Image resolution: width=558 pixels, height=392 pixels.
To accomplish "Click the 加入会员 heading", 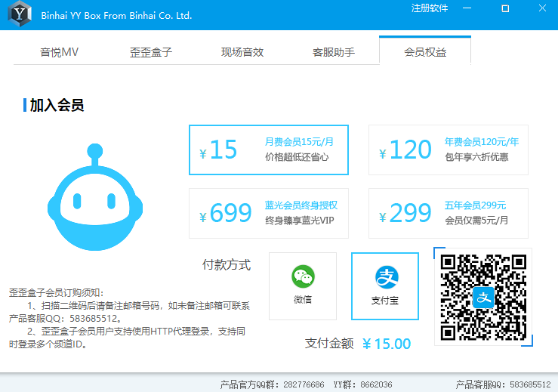I will [57, 106].
